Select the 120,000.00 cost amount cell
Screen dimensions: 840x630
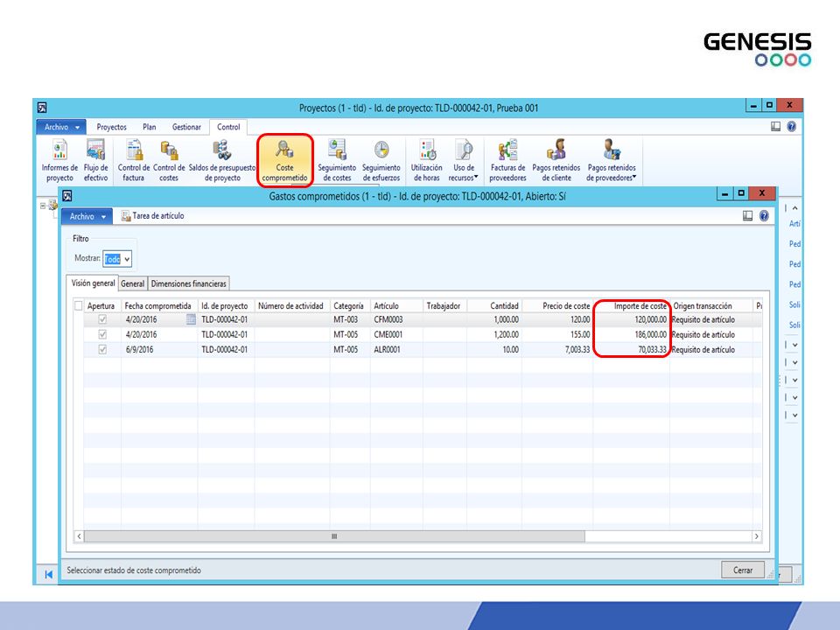click(631, 319)
